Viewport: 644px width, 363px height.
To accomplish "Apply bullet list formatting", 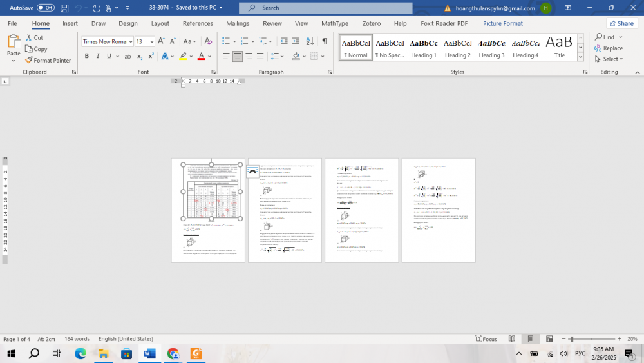I will [x=225, y=41].
